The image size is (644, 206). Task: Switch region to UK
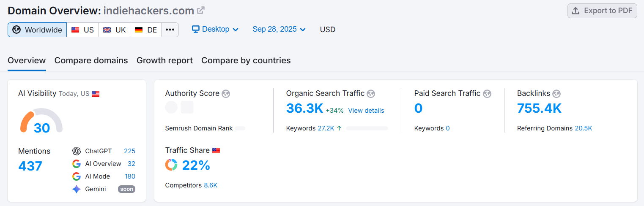pos(114,30)
